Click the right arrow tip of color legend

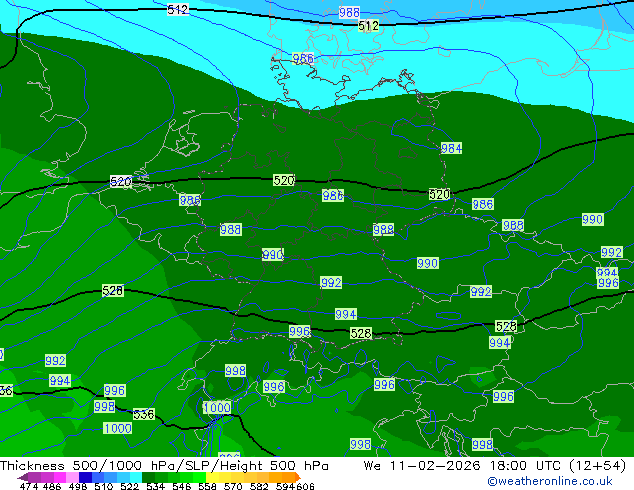(299, 477)
